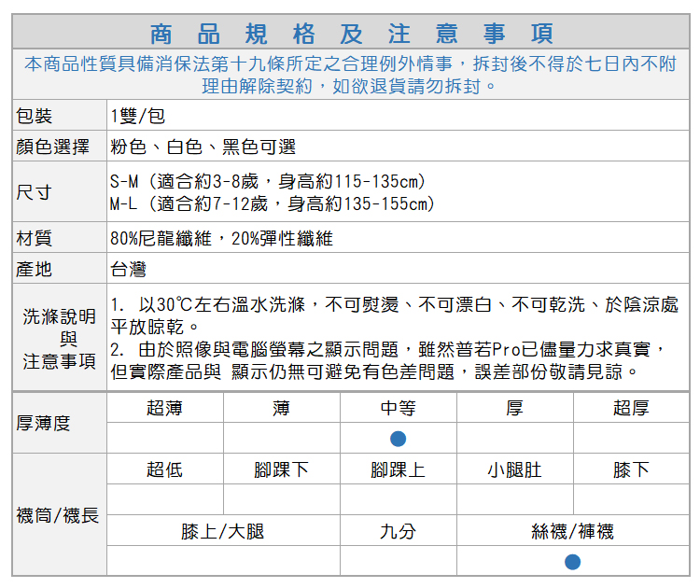Select the 粉色、白色、黑色可選 color text
The image size is (700, 588).
(x=203, y=147)
